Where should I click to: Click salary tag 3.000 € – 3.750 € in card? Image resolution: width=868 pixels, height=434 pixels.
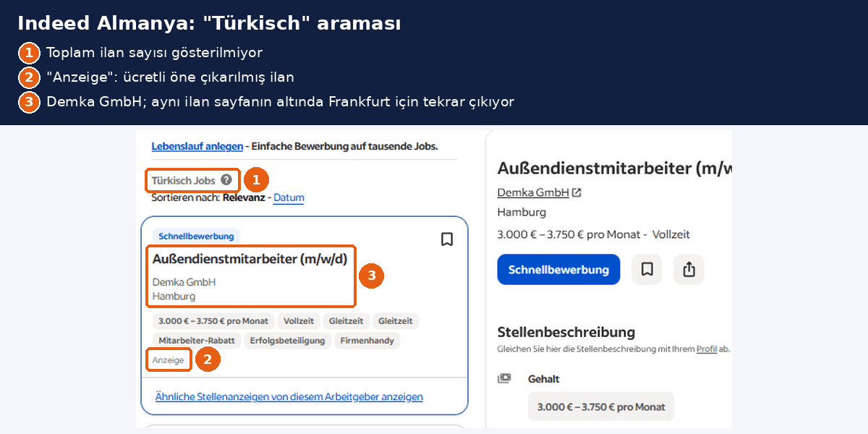213,321
